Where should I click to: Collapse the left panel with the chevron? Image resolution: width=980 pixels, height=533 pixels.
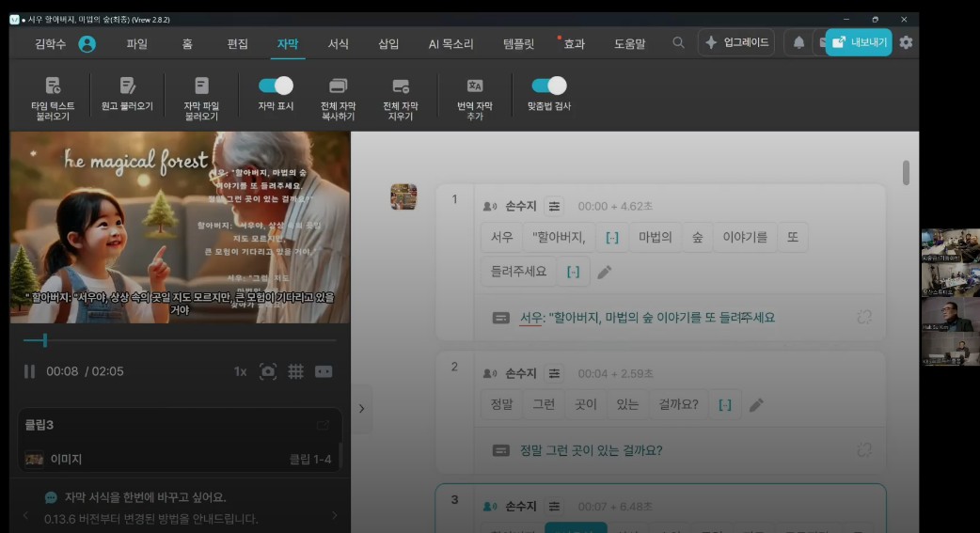point(361,409)
